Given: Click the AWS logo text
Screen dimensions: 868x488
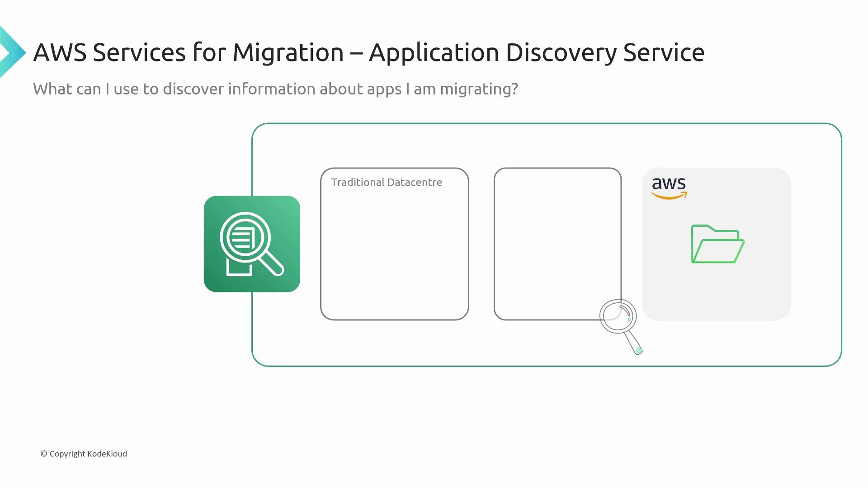Looking at the screenshot, I should click(x=669, y=183).
